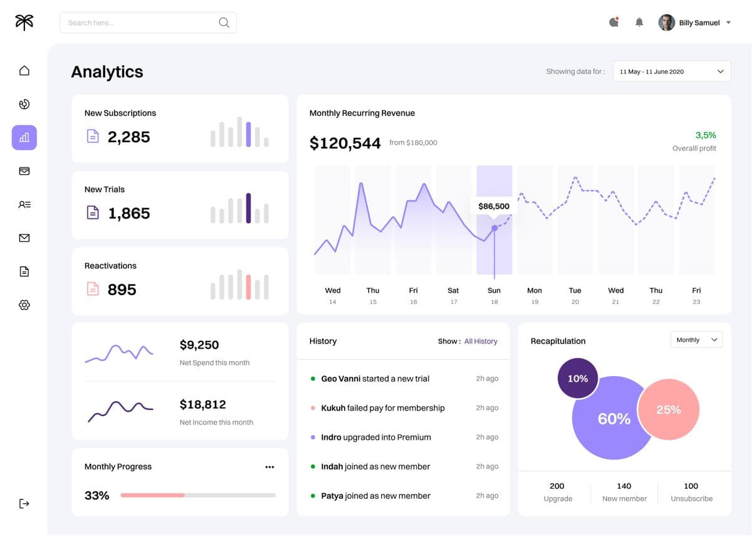Open the billing card sidebar icon

[x=24, y=171]
